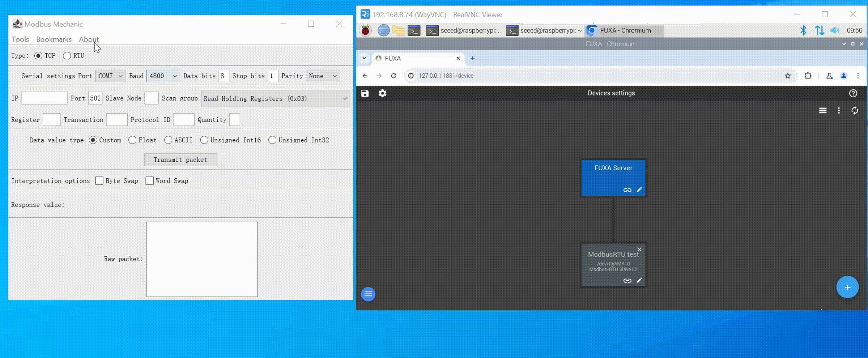Viewport: 868px width, 358px height.
Task: Click the 09:50 clock in the Pi taskbar
Action: pos(854,31)
